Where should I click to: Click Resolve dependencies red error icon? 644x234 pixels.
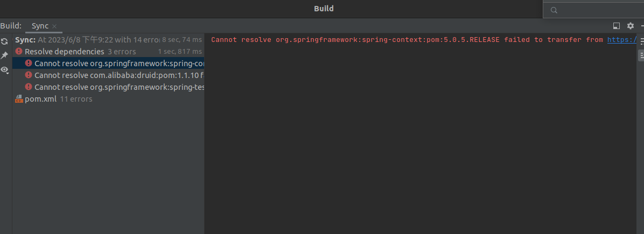(19, 52)
